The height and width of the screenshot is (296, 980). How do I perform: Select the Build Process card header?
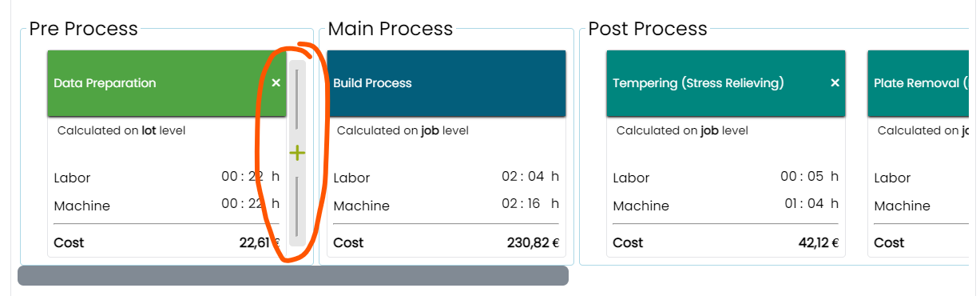click(x=446, y=83)
